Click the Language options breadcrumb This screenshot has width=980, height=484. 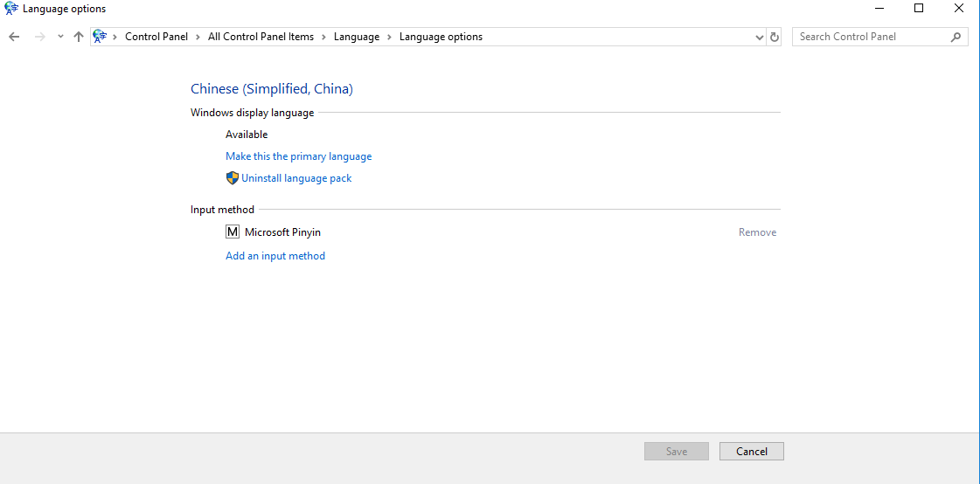(x=441, y=37)
